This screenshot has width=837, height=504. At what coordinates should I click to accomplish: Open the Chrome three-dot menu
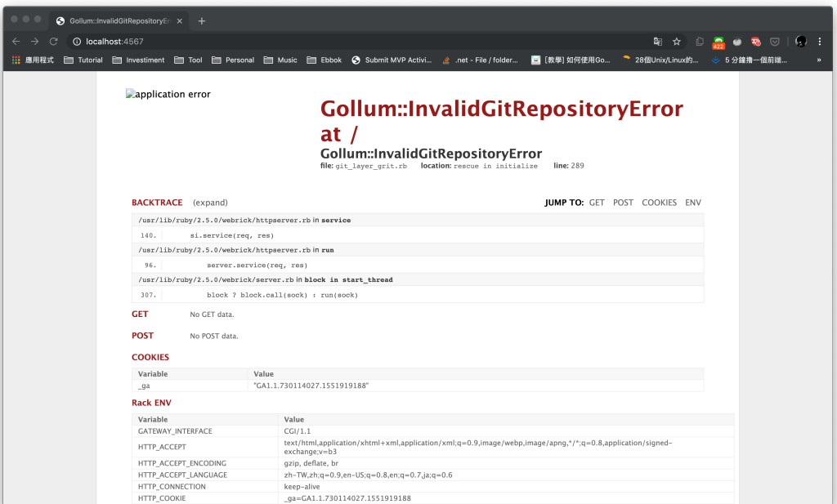(819, 42)
